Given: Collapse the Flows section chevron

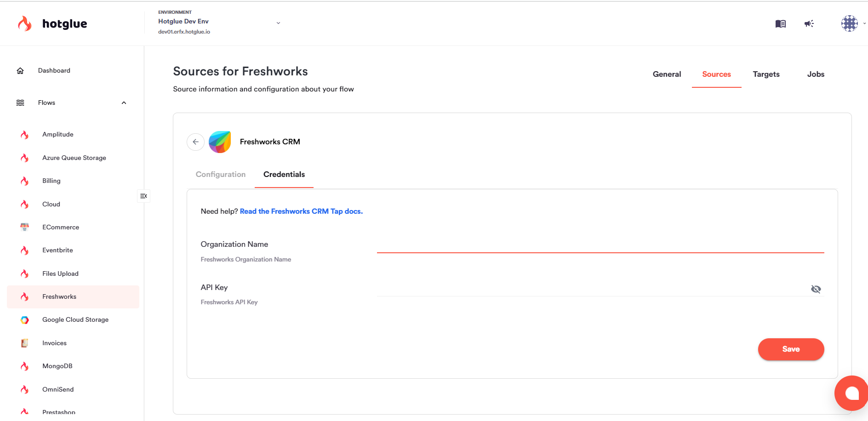Looking at the screenshot, I should (124, 103).
